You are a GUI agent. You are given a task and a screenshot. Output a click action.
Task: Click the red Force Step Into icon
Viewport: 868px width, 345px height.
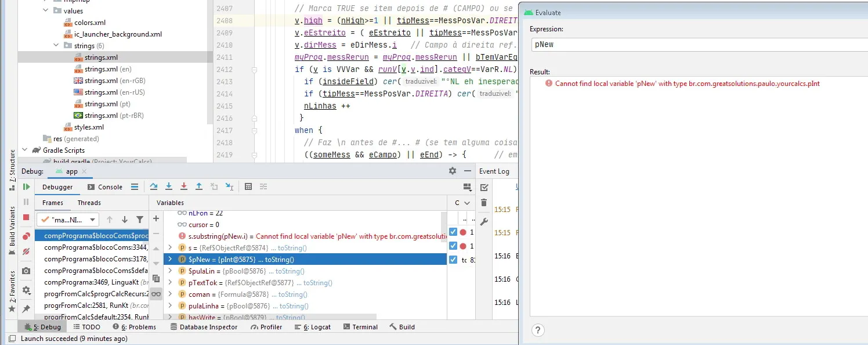(184, 187)
